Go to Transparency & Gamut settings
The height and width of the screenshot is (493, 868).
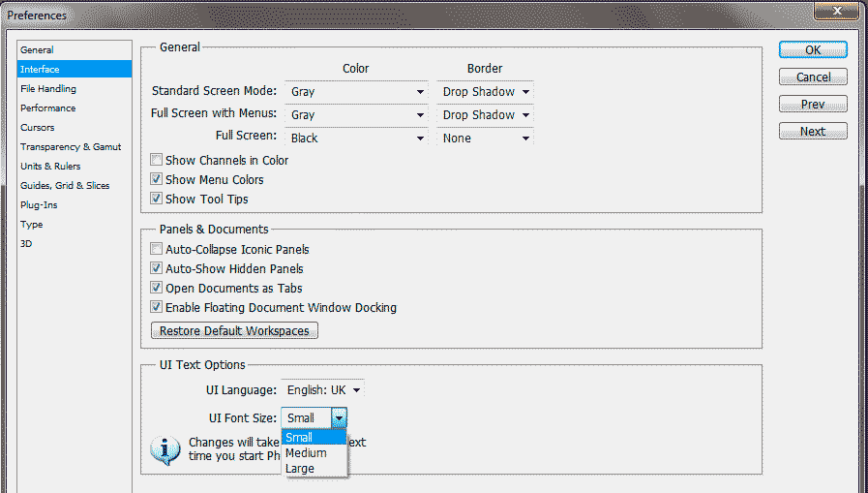tap(71, 147)
